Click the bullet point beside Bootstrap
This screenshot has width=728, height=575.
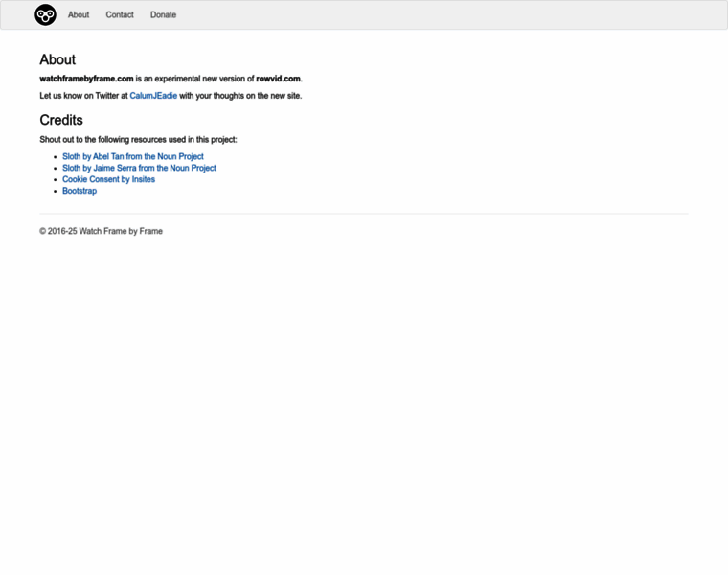[56, 191]
